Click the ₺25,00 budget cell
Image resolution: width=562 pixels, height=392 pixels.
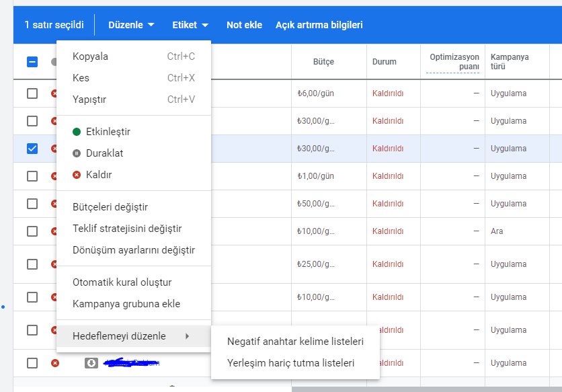(316, 264)
